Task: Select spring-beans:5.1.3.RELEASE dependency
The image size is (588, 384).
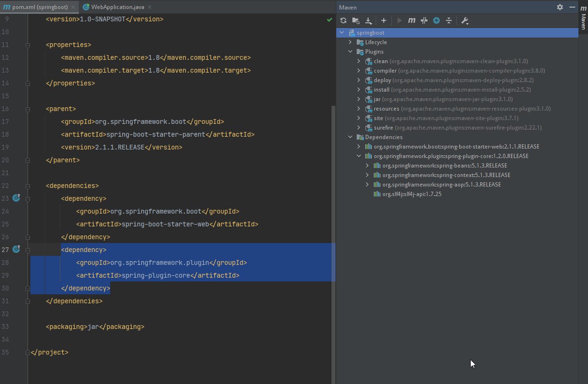Action: [444, 166]
